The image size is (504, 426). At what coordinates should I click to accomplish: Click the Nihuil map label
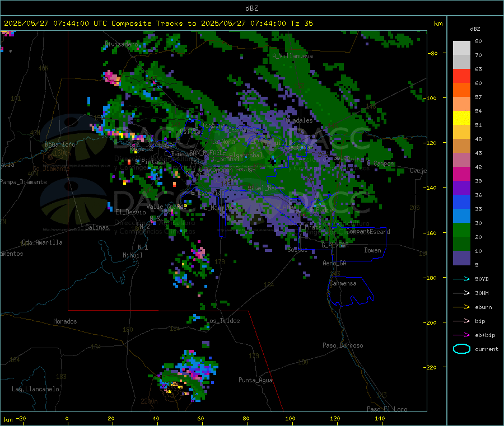click(132, 255)
